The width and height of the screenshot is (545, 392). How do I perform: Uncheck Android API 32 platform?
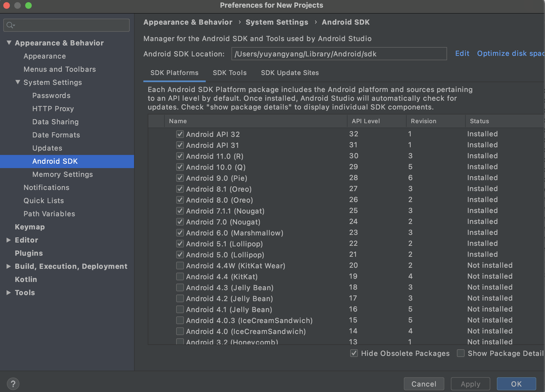pos(180,134)
